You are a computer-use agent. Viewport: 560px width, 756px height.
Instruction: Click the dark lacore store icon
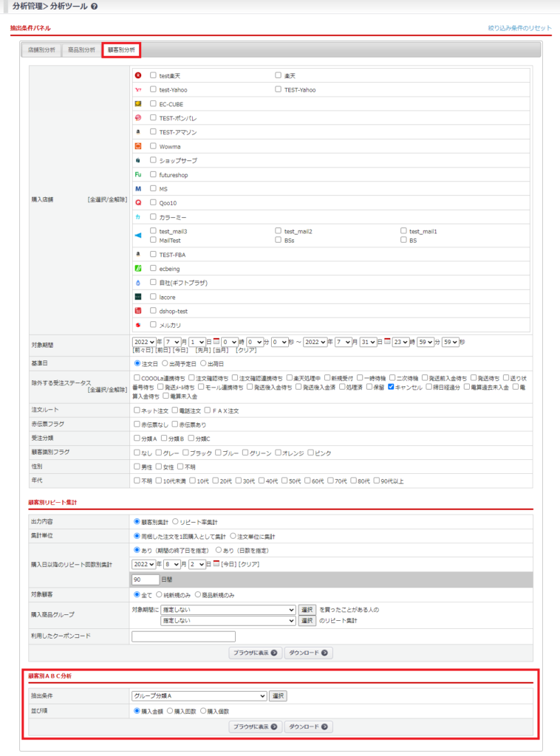pyautogui.click(x=138, y=297)
